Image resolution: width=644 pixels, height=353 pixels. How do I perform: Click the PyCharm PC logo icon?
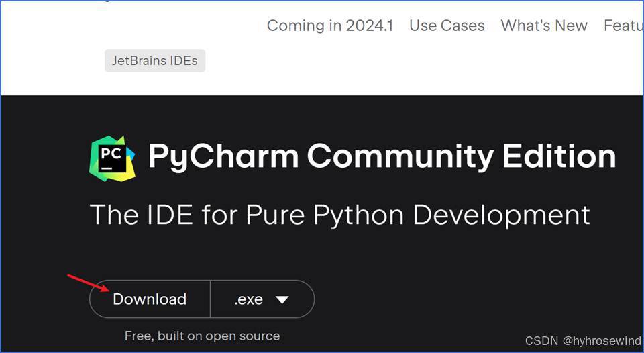pyautogui.click(x=112, y=158)
